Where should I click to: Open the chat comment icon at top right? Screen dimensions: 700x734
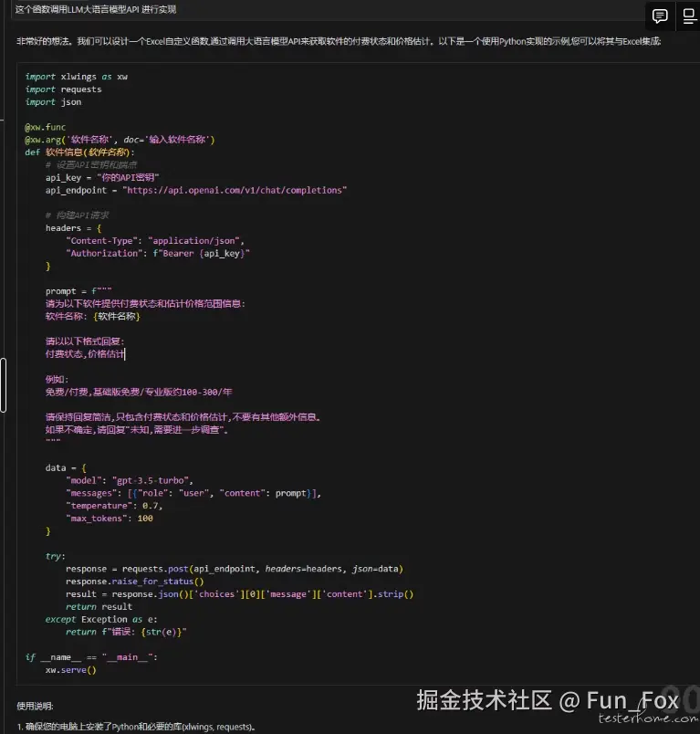click(660, 16)
